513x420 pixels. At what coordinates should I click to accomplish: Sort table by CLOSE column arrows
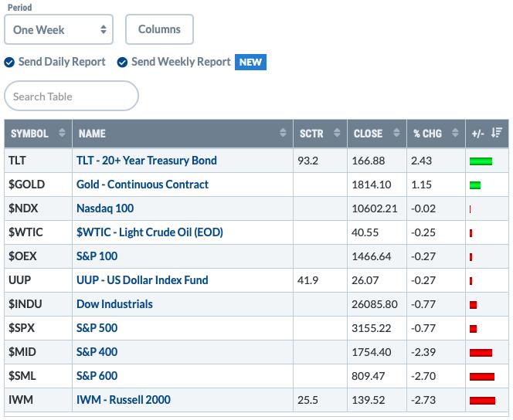pos(396,133)
